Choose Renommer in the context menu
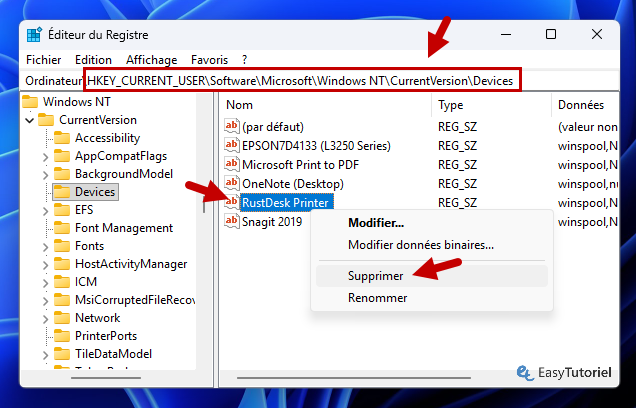The width and height of the screenshot is (636, 408). (432, 298)
